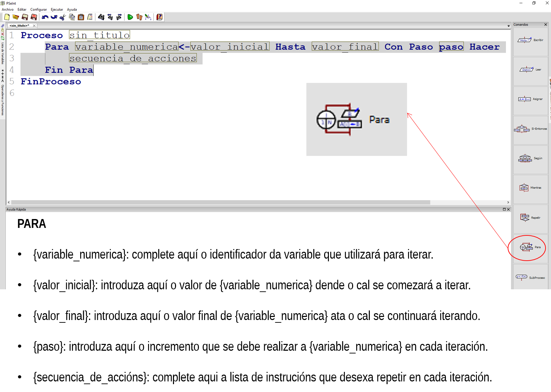The height and width of the screenshot is (392, 551).
Task: Open the code editor dropdown arrow
Action: point(508,25)
